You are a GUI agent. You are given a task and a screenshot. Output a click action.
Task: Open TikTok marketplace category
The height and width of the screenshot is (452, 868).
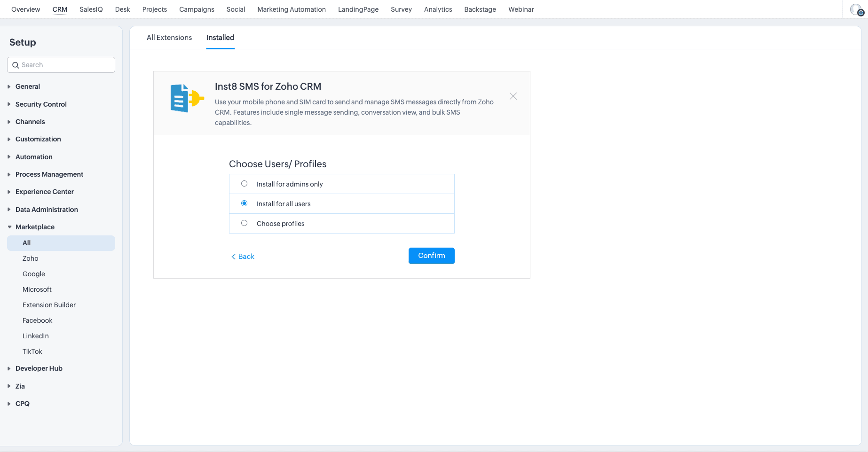tap(32, 351)
